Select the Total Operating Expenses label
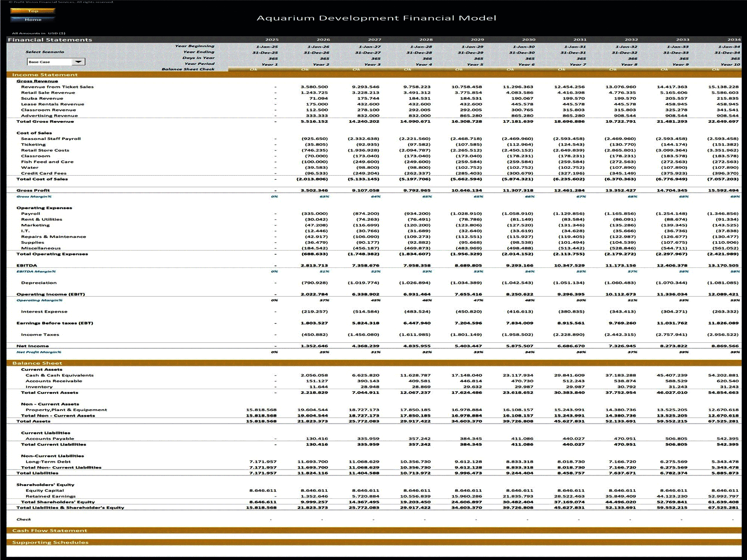Image resolution: width=747 pixels, height=560 pixels. [x=52, y=254]
